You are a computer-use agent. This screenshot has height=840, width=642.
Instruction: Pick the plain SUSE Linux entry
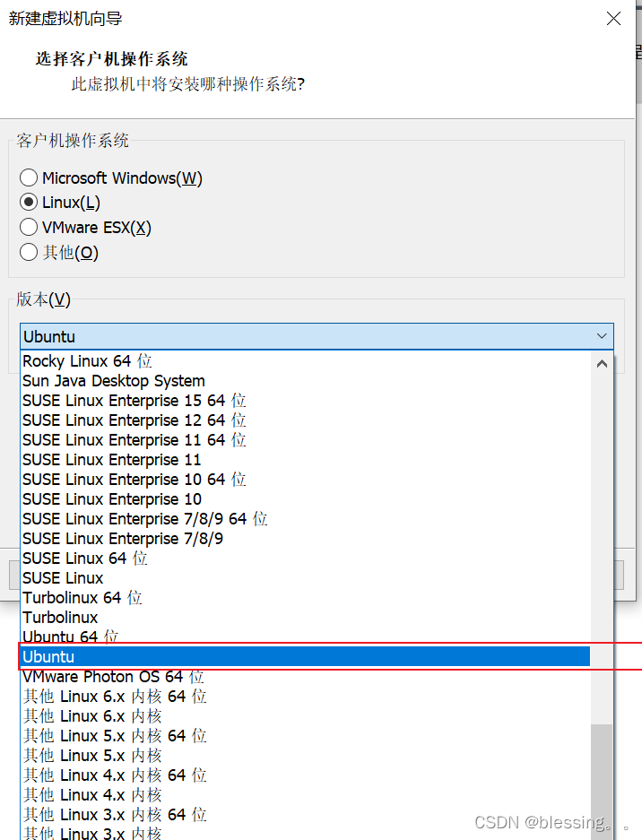(x=306, y=578)
